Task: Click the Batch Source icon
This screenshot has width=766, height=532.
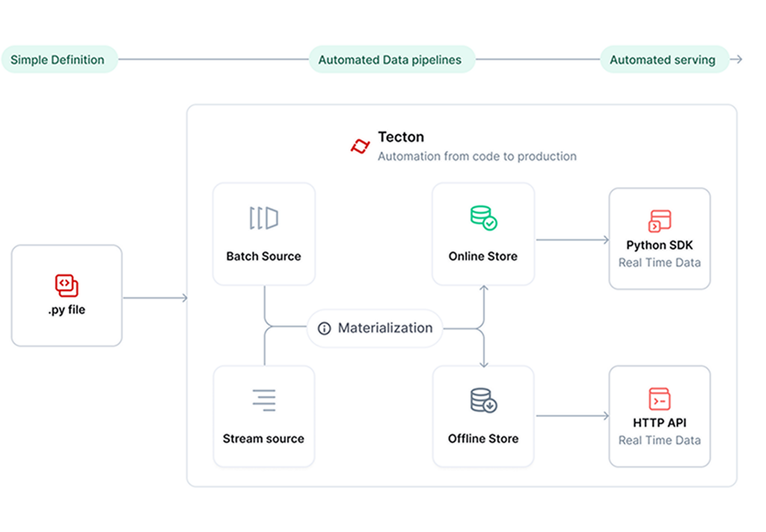Action: click(263, 218)
